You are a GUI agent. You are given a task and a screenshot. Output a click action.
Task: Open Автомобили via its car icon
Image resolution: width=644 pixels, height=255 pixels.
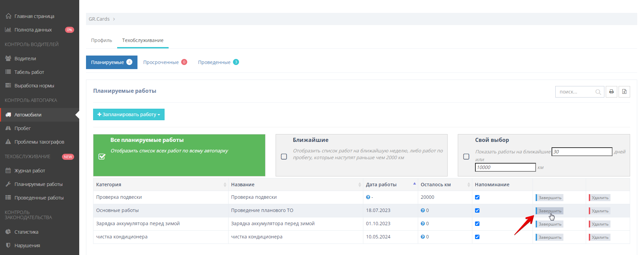coord(8,115)
